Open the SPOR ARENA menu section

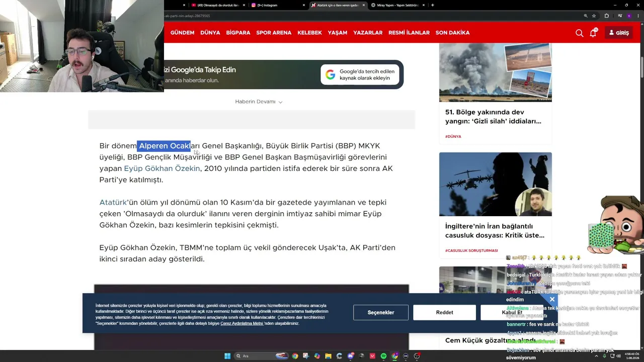tap(274, 33)
